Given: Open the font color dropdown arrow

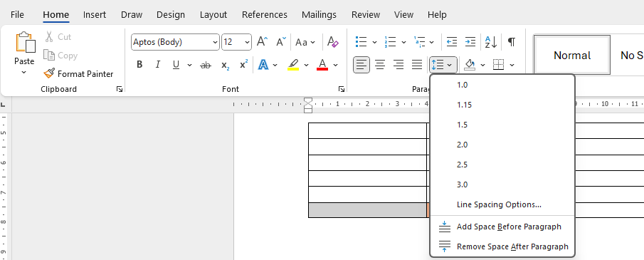Looking at the screenshot, I should (336, 65).
